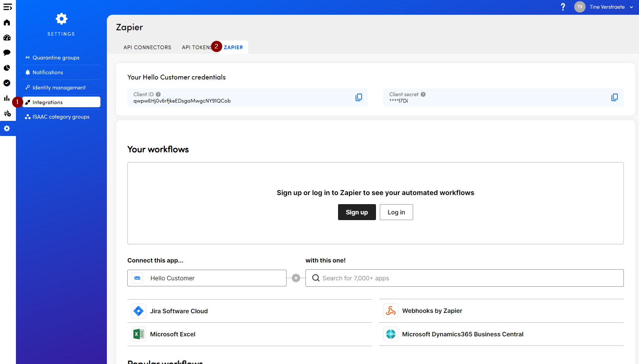Copy the Client secret value
Viewport: 639px width, 364px height.
click(x=614, y=97)
